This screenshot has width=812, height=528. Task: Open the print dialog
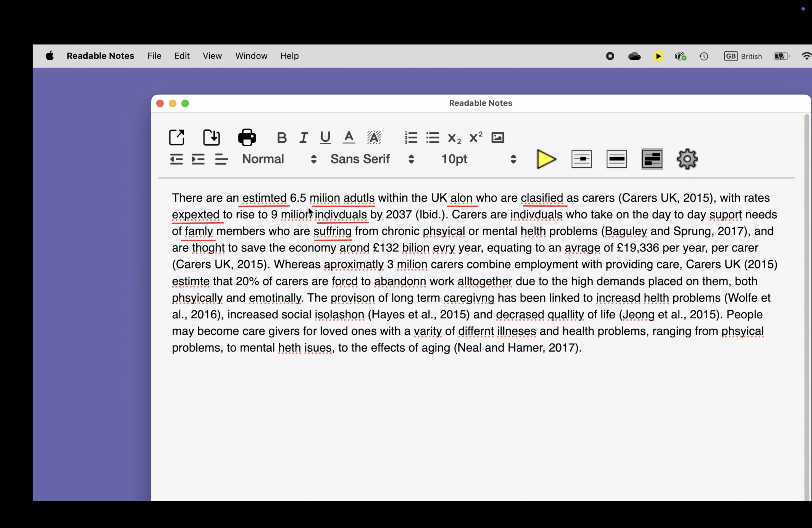point(247,138)
